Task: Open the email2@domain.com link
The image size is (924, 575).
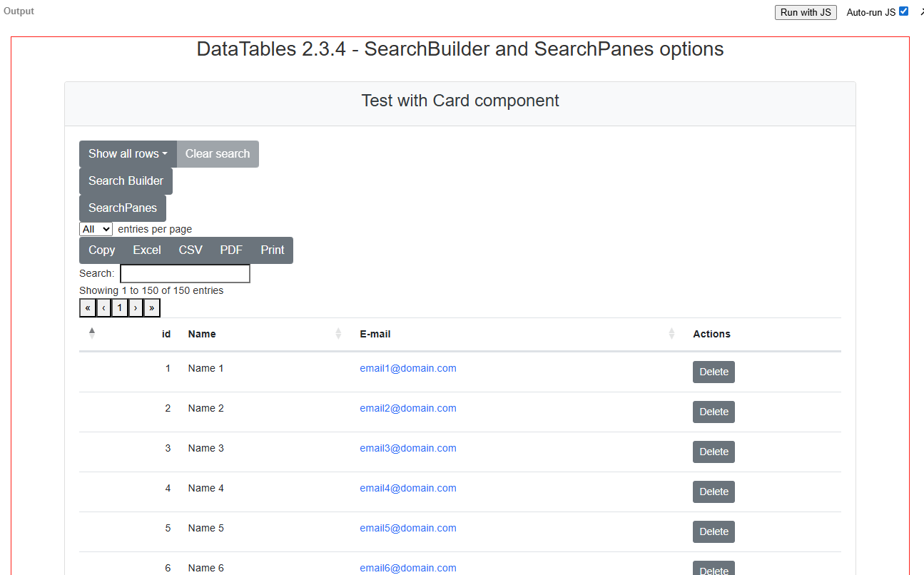Action: (x=408, y=409)
